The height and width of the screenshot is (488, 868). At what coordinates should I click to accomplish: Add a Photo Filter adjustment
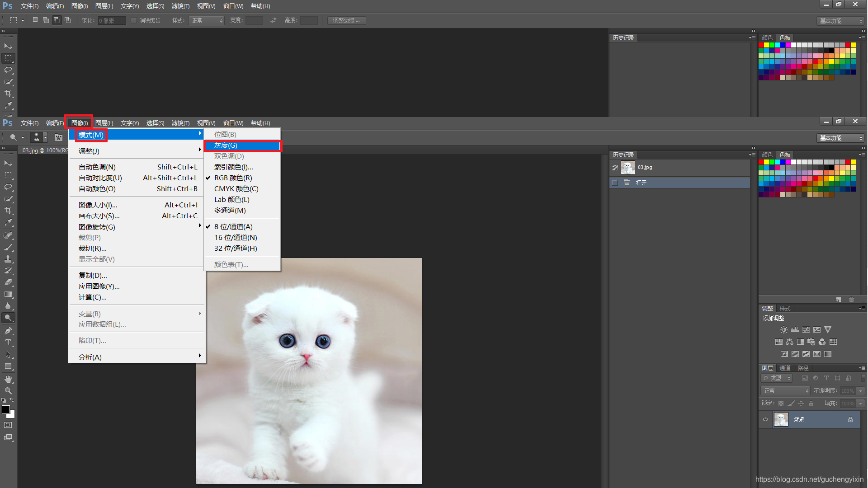coord(811,342)
